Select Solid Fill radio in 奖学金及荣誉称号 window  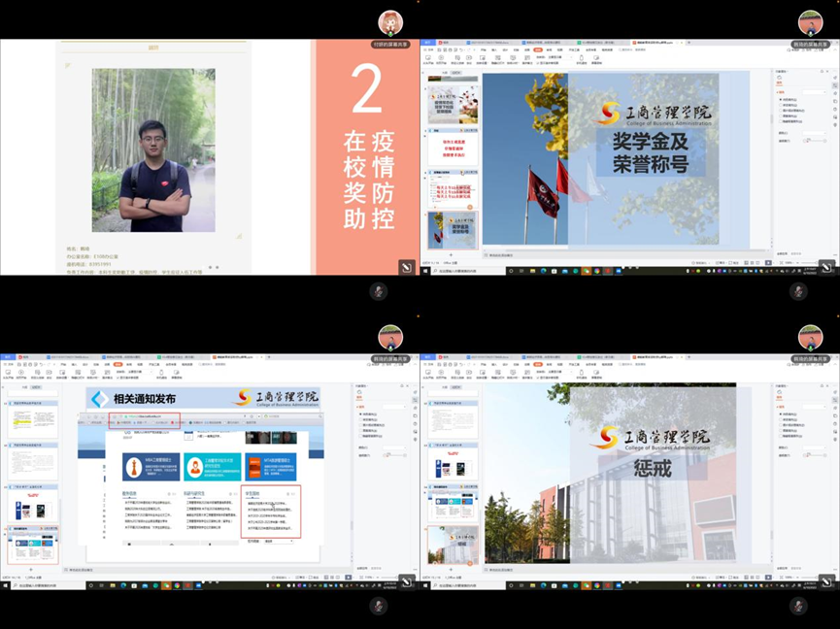coord(780,100)
